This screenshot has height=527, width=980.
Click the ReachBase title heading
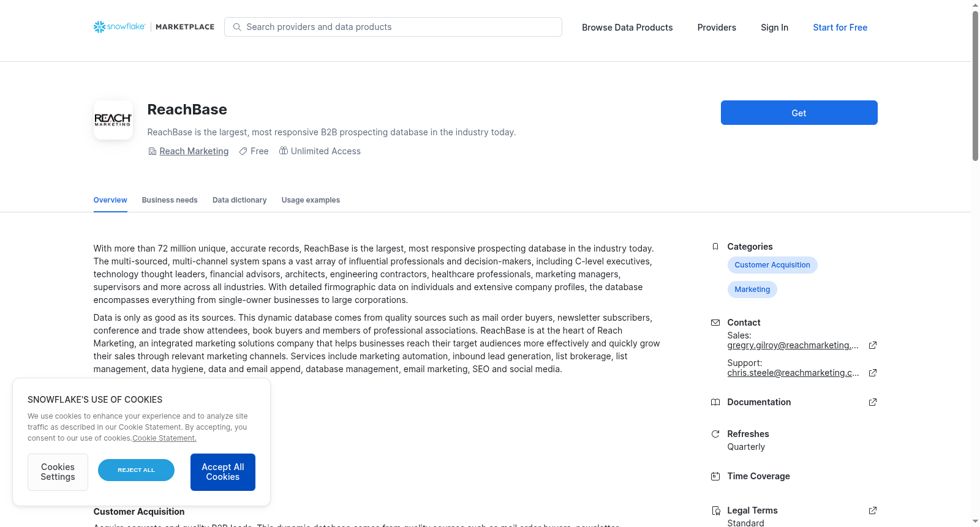click(x=187, y=110)
